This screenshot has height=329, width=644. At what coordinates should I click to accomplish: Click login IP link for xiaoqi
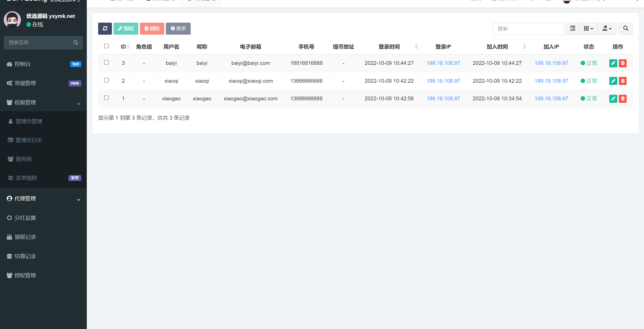(443, 81)
